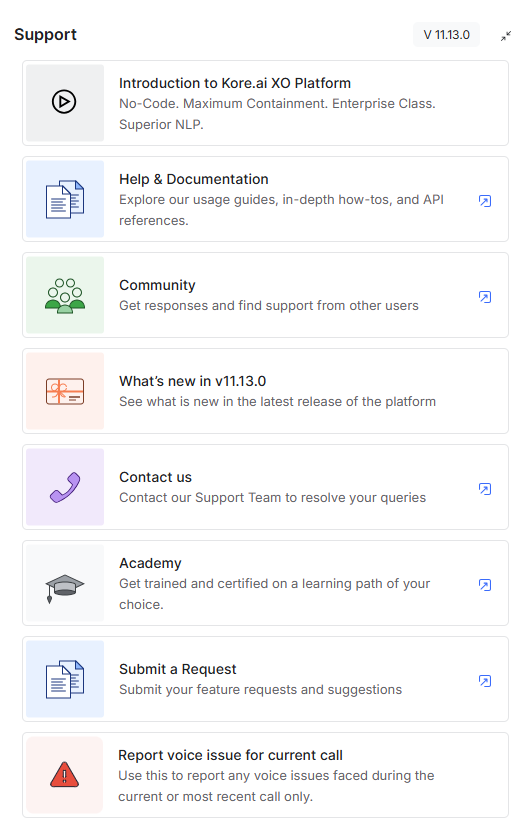Click the Submit a Request document icon
The height and width of the screenshot is (835, 532).
65,680
